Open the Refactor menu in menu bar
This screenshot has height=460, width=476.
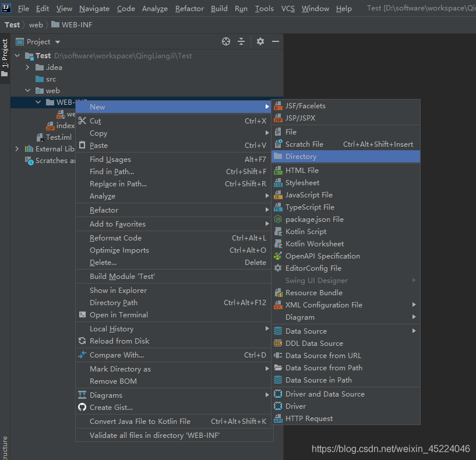click(189, 8)
